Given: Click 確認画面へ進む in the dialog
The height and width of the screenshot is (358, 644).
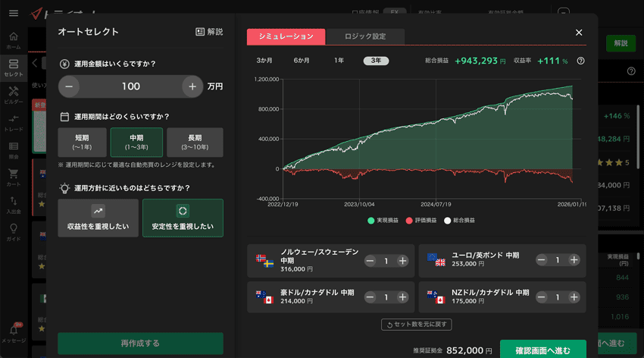Looking at the screenshot, I should 543,350.
